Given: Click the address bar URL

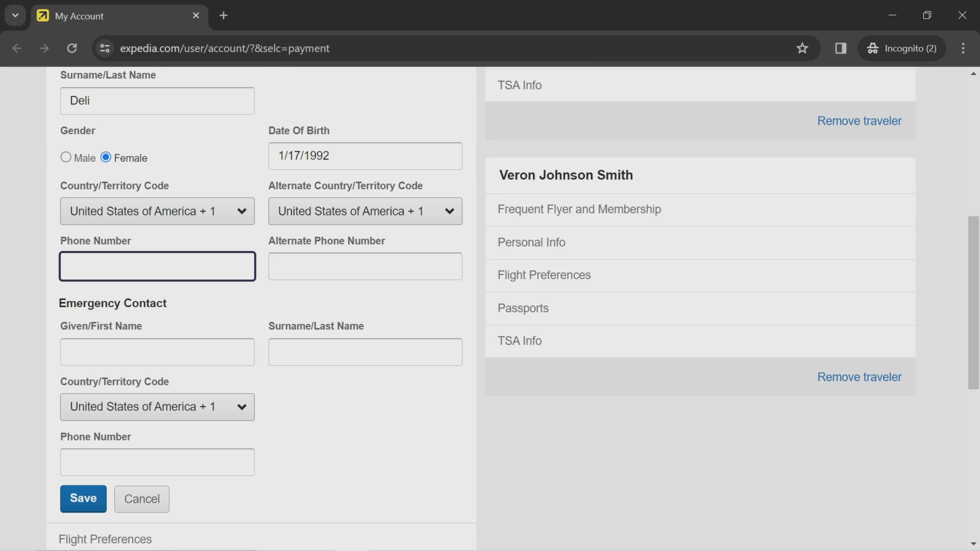Looking at the screenshot, I should coord(225,48).
